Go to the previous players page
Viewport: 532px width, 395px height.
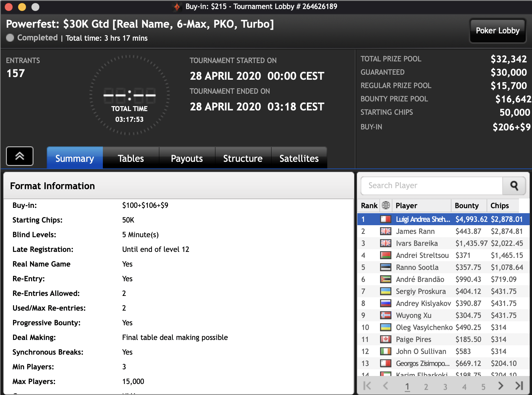point(386,386)
